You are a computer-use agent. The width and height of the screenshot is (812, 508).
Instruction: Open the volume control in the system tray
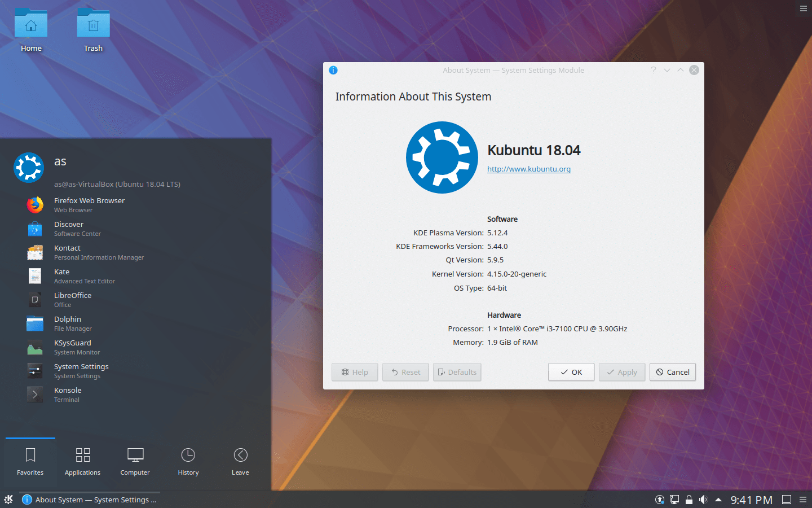point(703,500)
